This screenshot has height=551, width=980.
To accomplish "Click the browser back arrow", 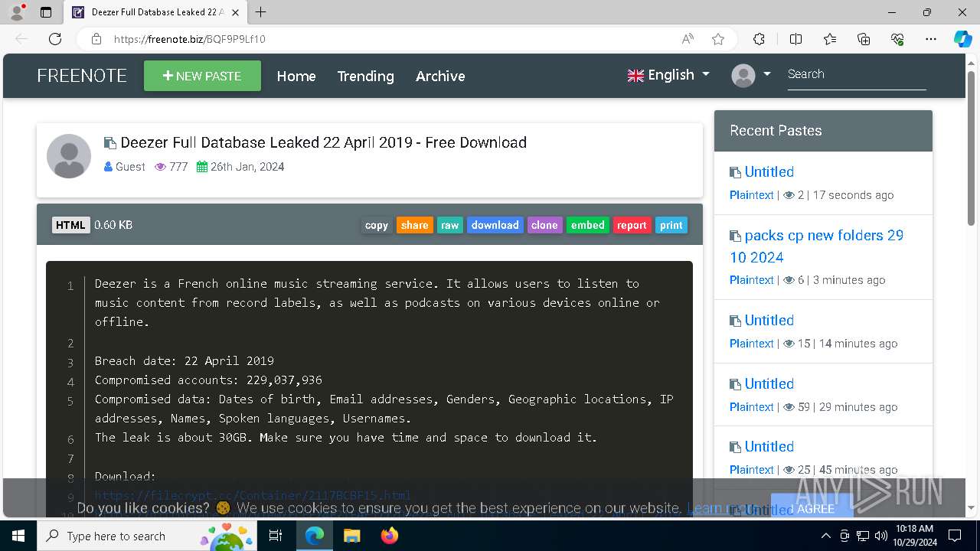I will [21, 39].
